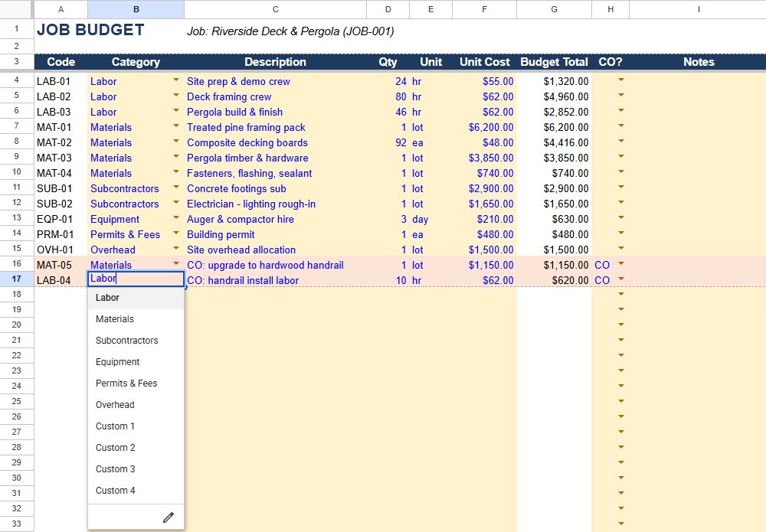Click the MAT-04 code cell
Image resolution: width=766 pixels, height=532 pixels.
[x=61, y=173]
